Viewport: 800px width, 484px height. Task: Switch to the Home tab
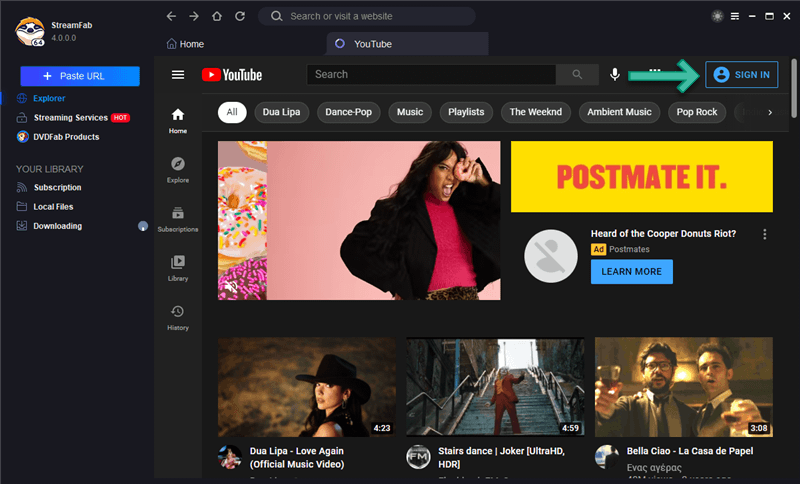185,44
